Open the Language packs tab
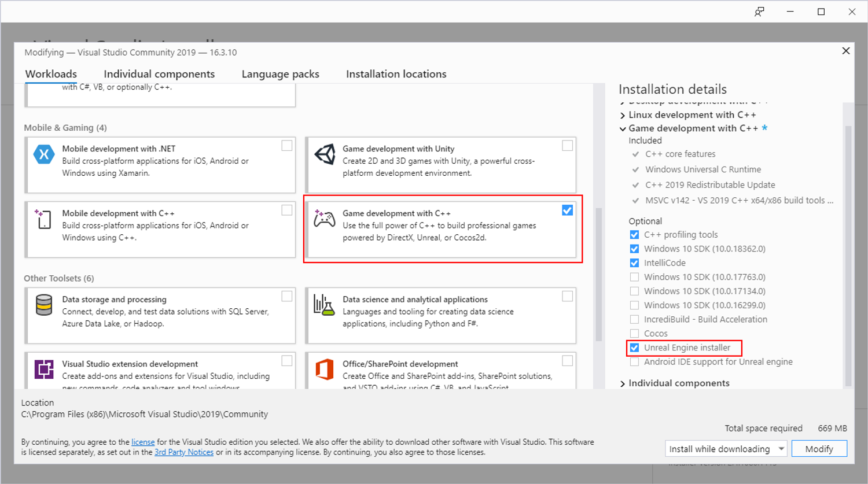This screenshot has height=484, width=868. point(281,74)
